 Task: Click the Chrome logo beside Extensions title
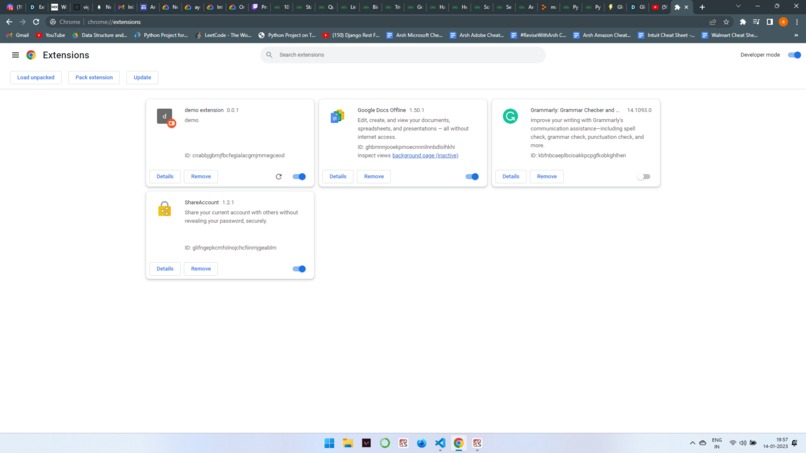(31, 55)
